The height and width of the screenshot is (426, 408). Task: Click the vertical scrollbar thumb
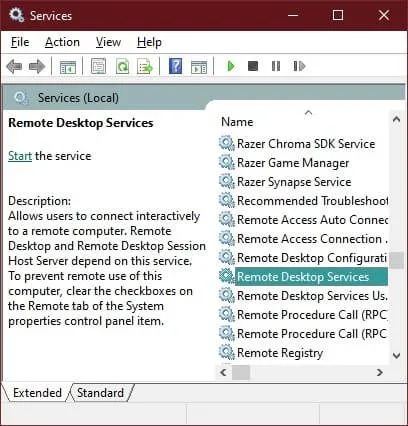pos(396,260)
